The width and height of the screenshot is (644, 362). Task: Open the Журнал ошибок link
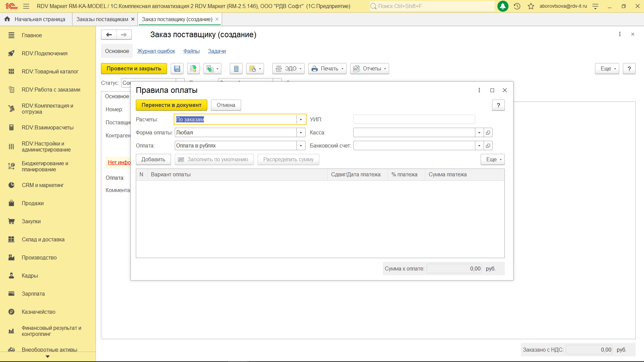point(156,51)
